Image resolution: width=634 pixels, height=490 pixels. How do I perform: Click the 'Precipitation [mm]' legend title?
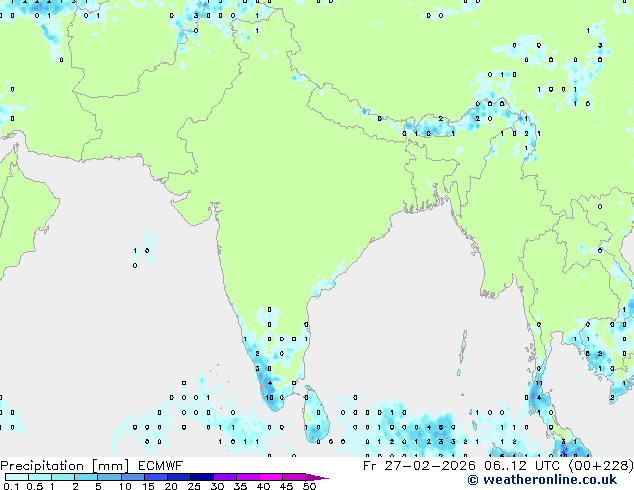(x=65, y=466)
